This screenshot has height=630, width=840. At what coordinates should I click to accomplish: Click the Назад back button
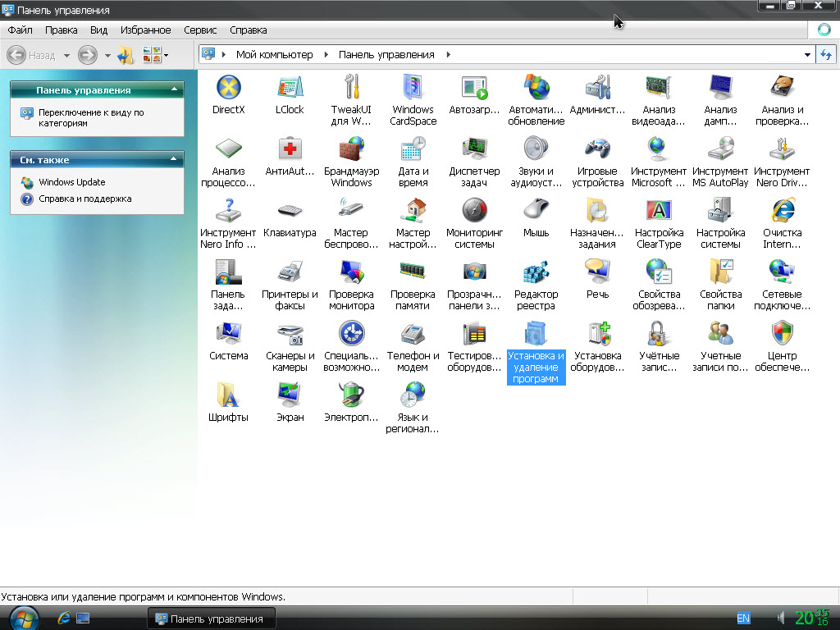[x=32, y=55]
